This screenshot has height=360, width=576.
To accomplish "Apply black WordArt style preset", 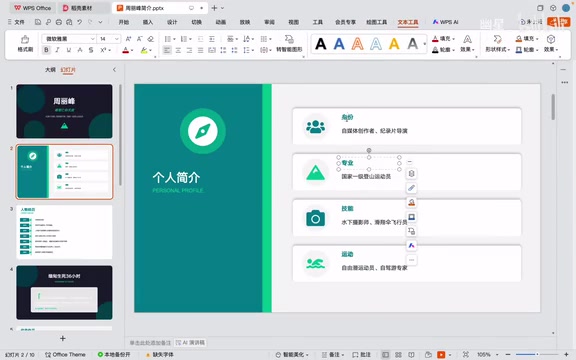I will coord(321,44).
